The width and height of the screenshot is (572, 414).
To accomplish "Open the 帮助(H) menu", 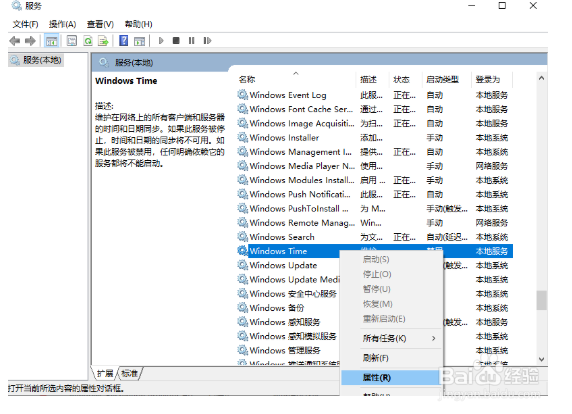I will (x=138, y=24).
